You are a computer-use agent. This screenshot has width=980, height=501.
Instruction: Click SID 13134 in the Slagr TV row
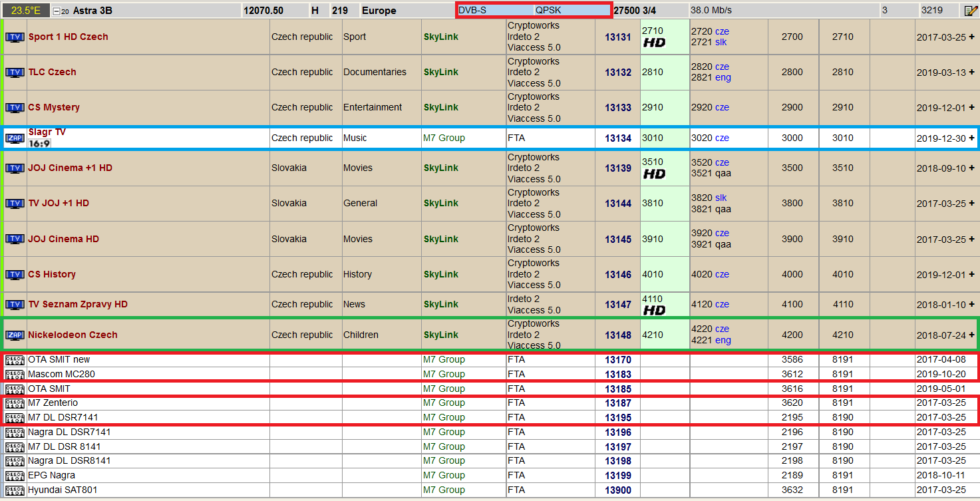pos(618,138)
